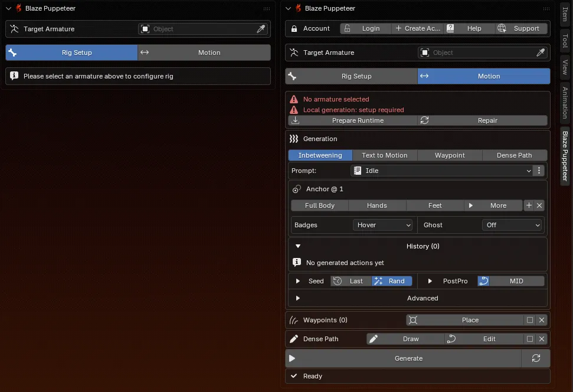
Task: Expand the PostPro options triangle
Action: (x=430, y=281)
